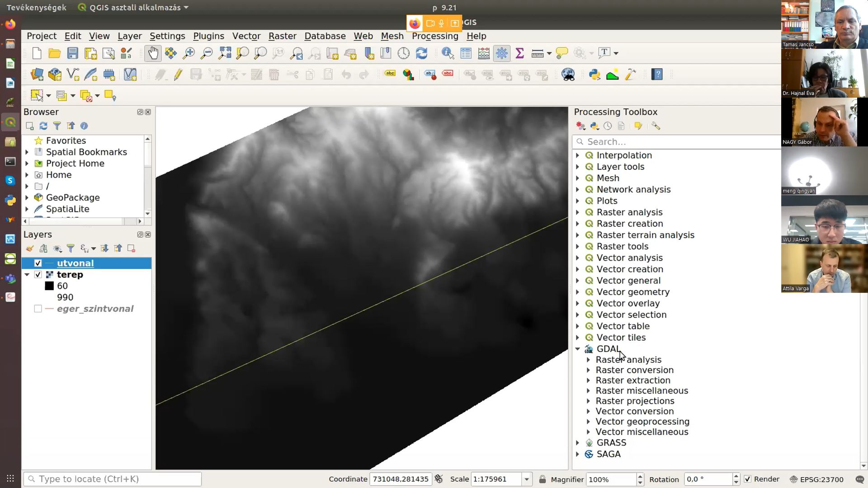
Task: Select the Pan Map hand tool
Action: pos(153,53)
